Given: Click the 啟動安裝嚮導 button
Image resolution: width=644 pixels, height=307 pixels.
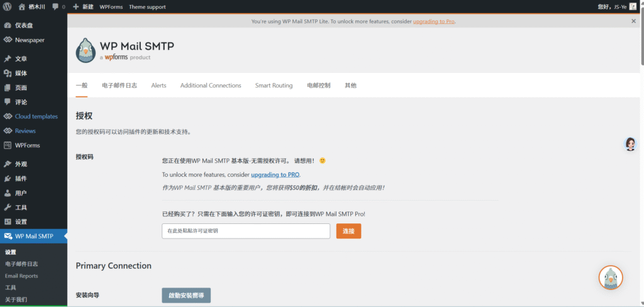Looking at the screenshot, I should click(186, 295).
